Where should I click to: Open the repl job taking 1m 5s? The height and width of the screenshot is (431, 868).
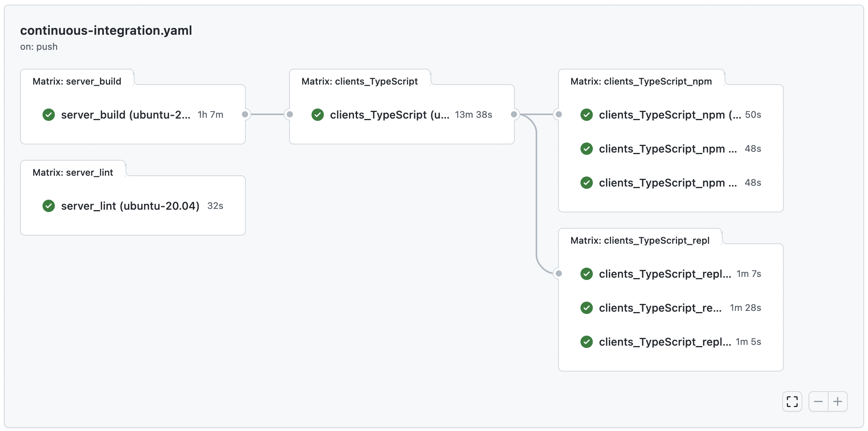pos(665,342)
